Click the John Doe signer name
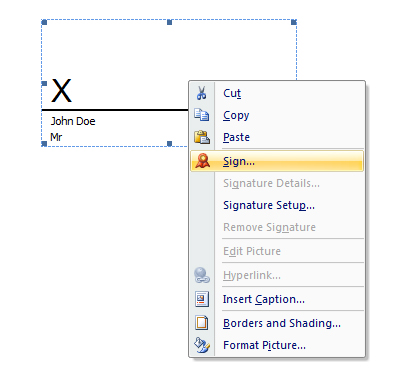The width and height of the screenshot is (412, 376). pos(73,121)
